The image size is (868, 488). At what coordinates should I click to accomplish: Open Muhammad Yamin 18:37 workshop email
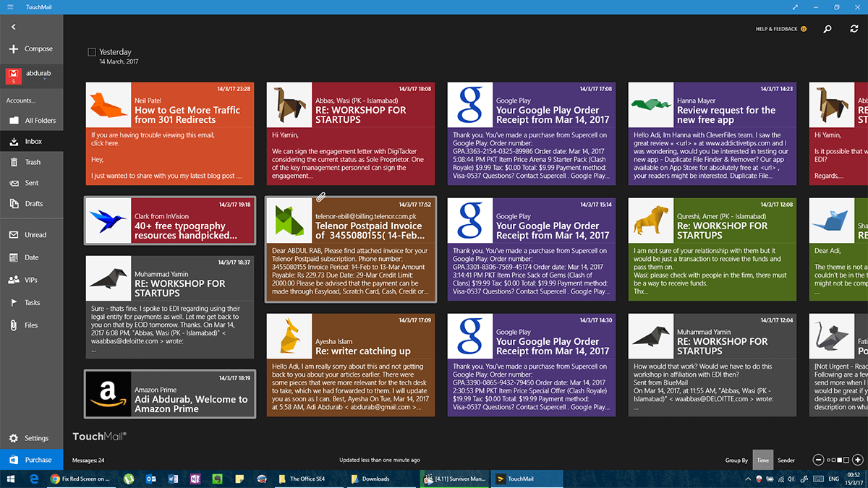(170, 307)
